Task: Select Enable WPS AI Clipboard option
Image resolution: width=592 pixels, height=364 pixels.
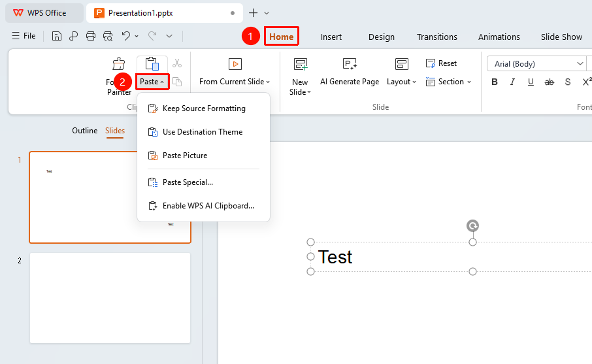Action: pyautogui.click(x=203, y=206)
